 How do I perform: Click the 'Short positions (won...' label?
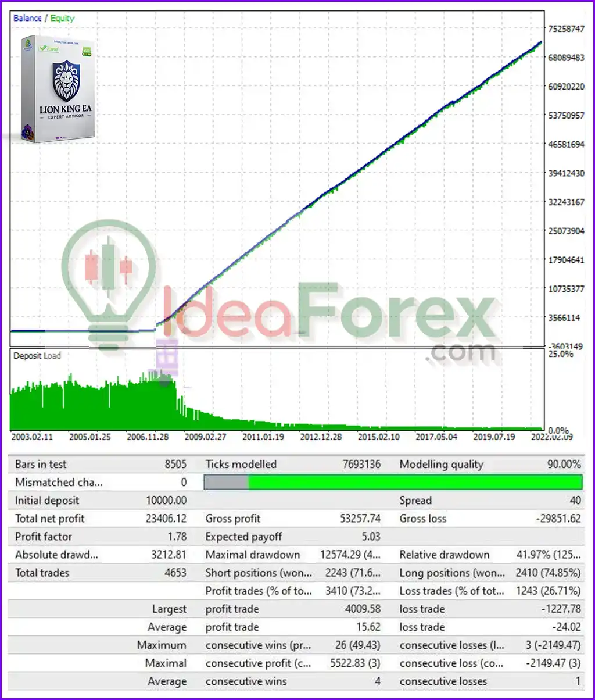(259, 572)
